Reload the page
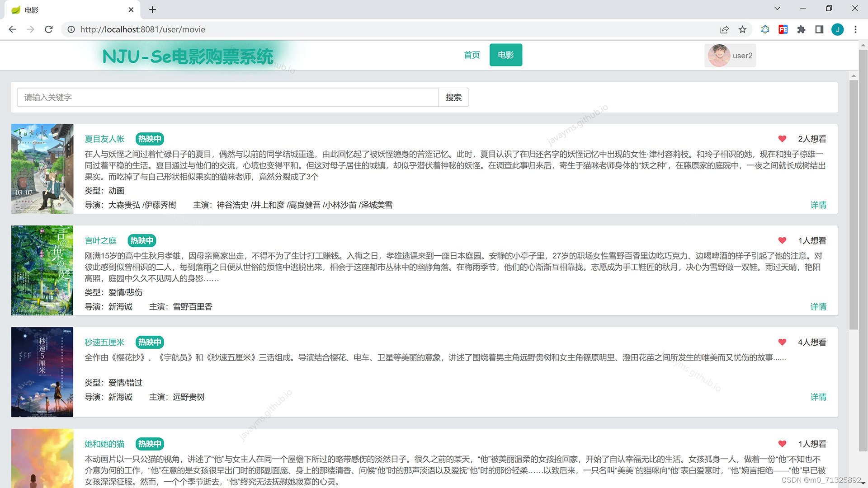The height and width of the screenshot is (488, 868). point(49,29)
